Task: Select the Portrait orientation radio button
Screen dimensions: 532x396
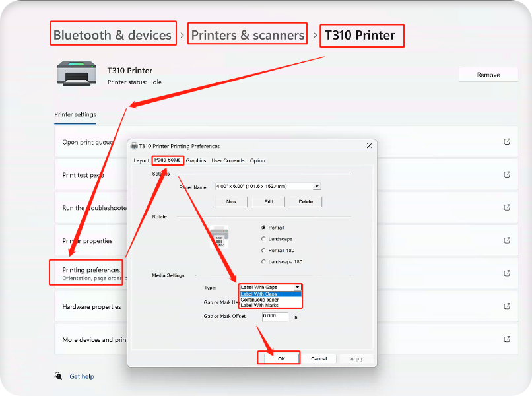Action: 263,227
